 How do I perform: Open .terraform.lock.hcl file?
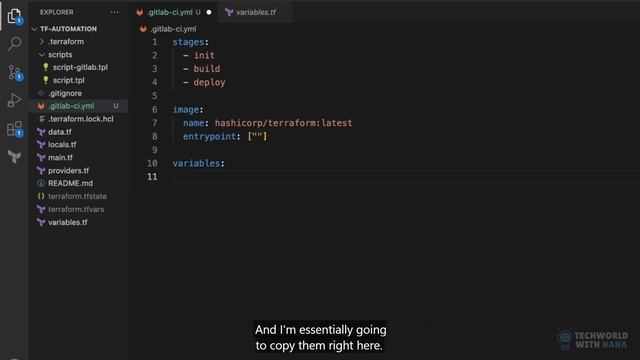tap(81, 119)
